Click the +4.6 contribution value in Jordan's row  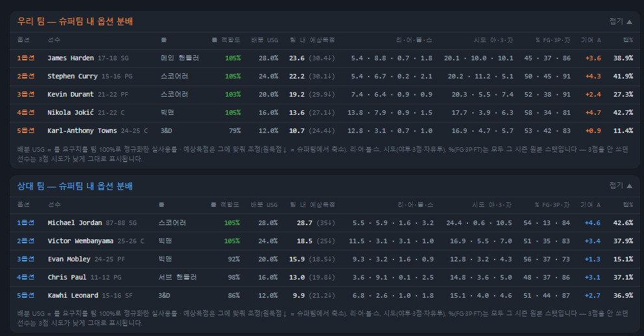point(593,222)
